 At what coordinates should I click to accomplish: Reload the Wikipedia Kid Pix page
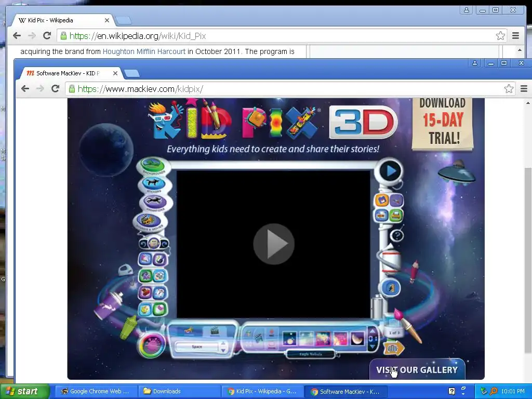point(47,36)
